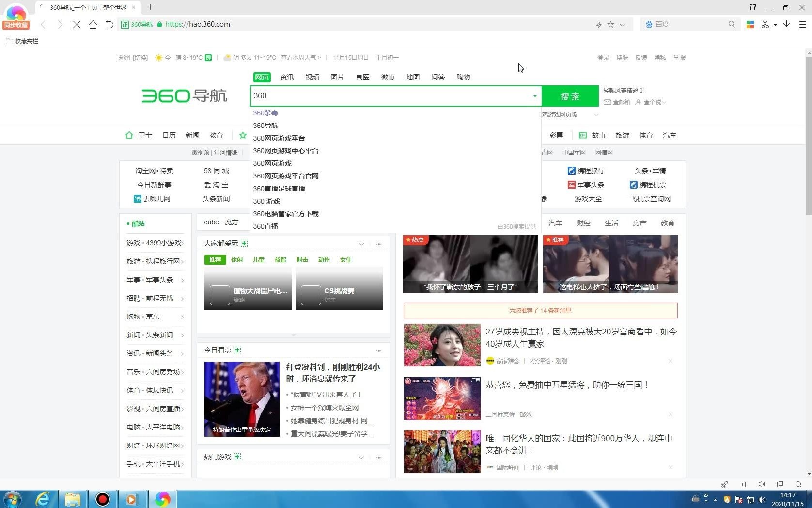Click the Baidu paw icon in the search box
812x508 pixels.
(649, 24)
